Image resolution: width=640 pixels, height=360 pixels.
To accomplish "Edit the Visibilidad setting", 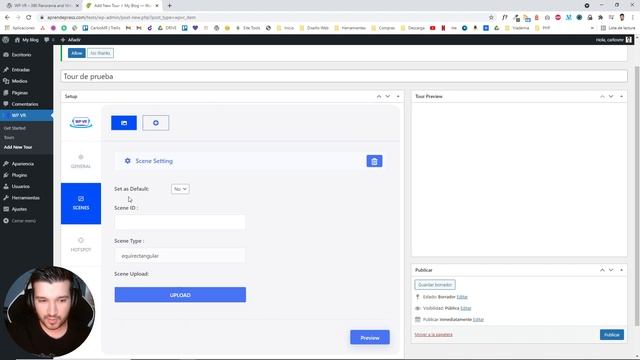I will (x=466, y=308).
